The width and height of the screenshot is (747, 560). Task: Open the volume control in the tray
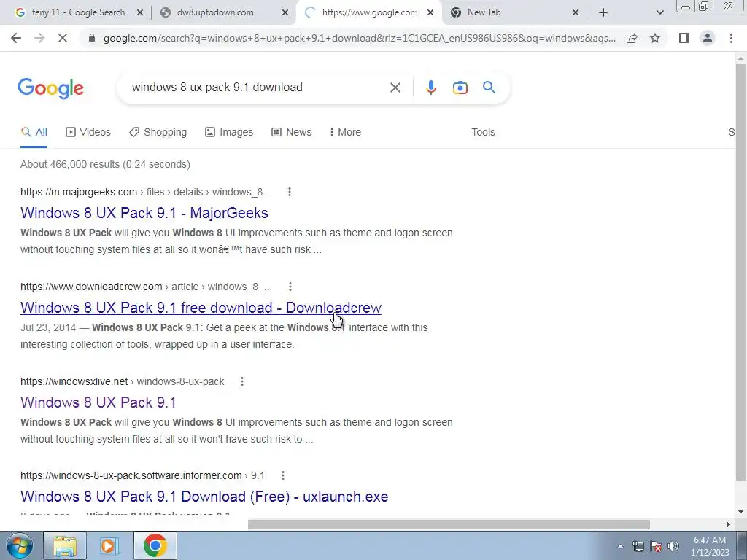673,546
